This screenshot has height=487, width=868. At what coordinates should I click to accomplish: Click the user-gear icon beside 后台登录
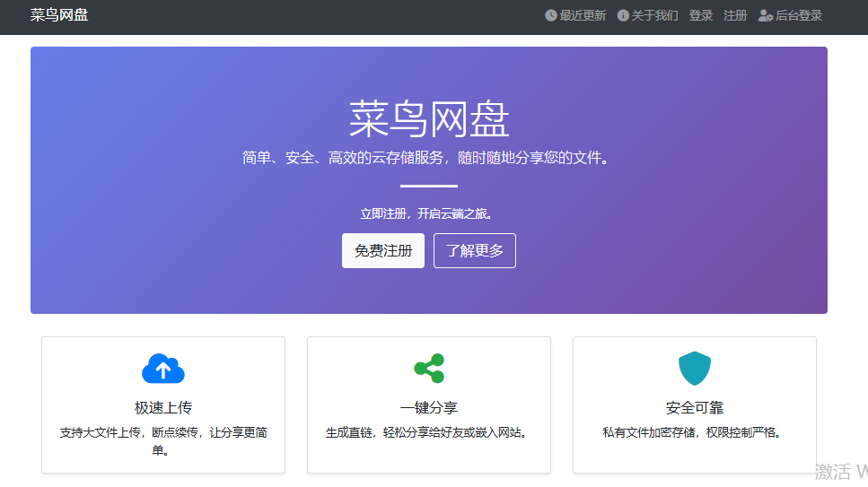click(766, 15)
